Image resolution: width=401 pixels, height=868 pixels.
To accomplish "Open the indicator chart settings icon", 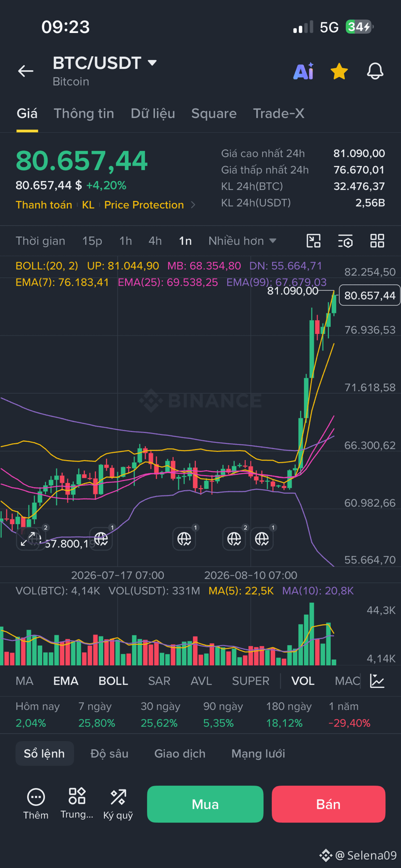I will pos(377,681).
